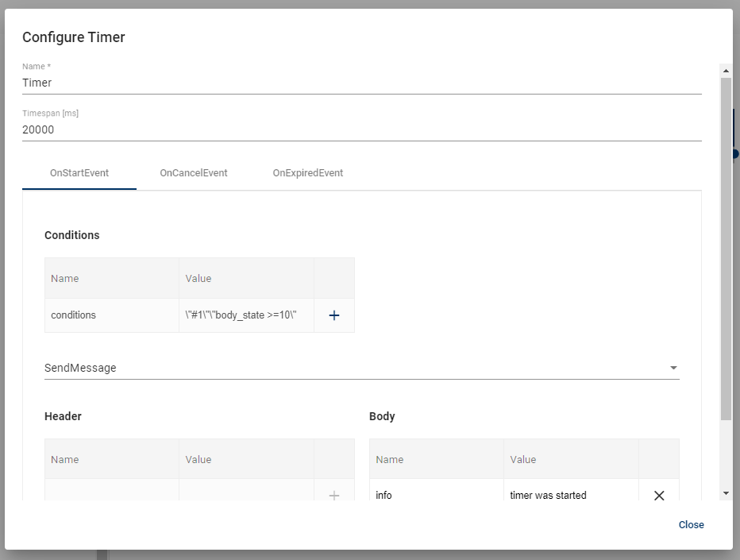Switch to the OnStartEvent tab

[x=79, y=173]
